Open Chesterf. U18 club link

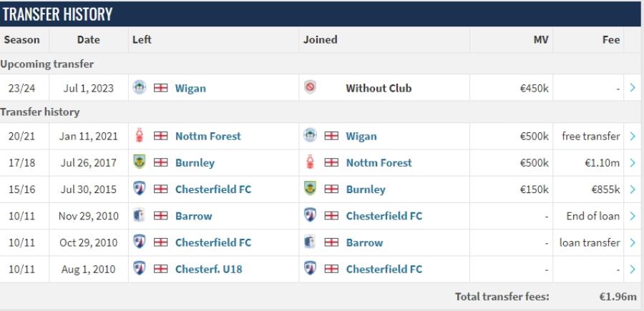[209, 269]
